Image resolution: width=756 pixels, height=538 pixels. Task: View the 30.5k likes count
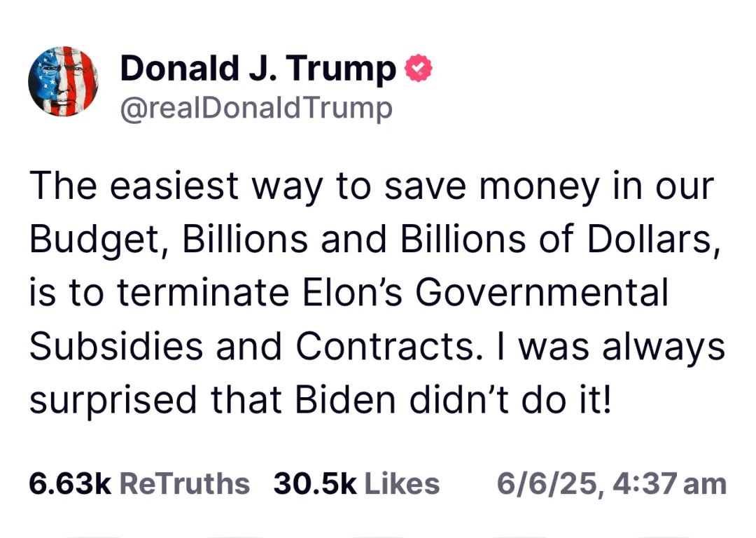315,483
